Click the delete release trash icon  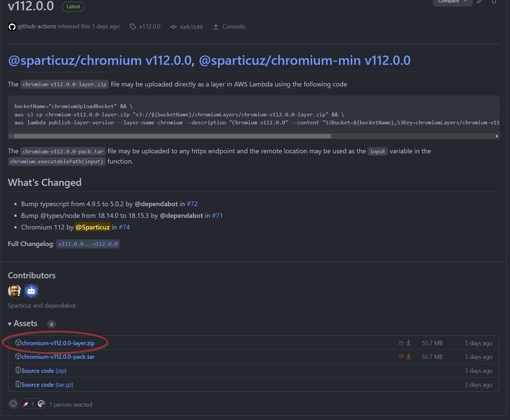coord(494,2)
